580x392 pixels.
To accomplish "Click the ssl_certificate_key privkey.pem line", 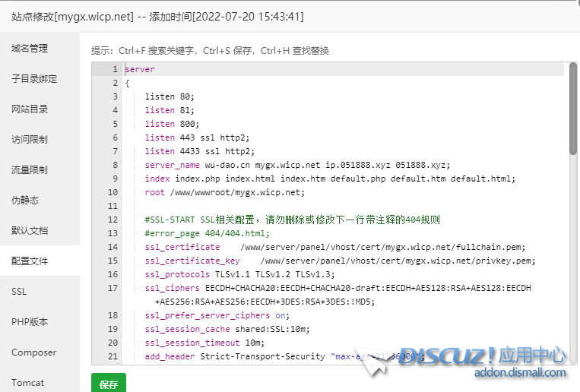I will click(x=340, y=261).
